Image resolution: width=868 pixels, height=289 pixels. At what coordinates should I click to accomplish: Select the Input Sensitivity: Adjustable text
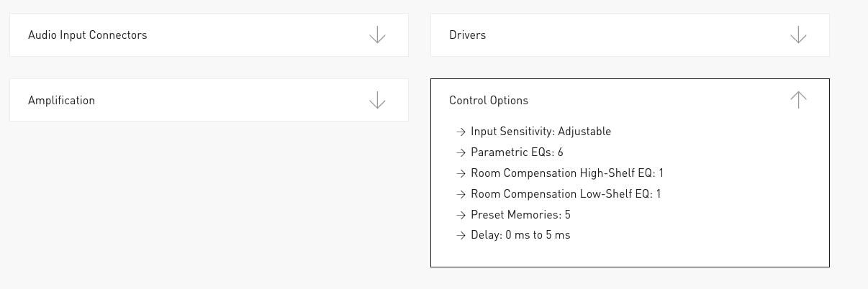[541, 132]
